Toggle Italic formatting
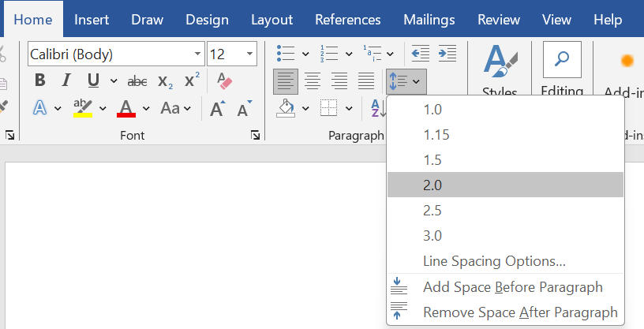Image resolution: width=644 pixels, height=329 pixels. pos(66,80)
